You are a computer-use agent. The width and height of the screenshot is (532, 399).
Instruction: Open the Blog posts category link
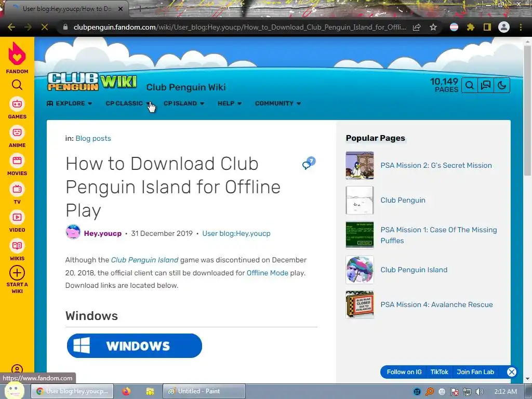[94, 138]
